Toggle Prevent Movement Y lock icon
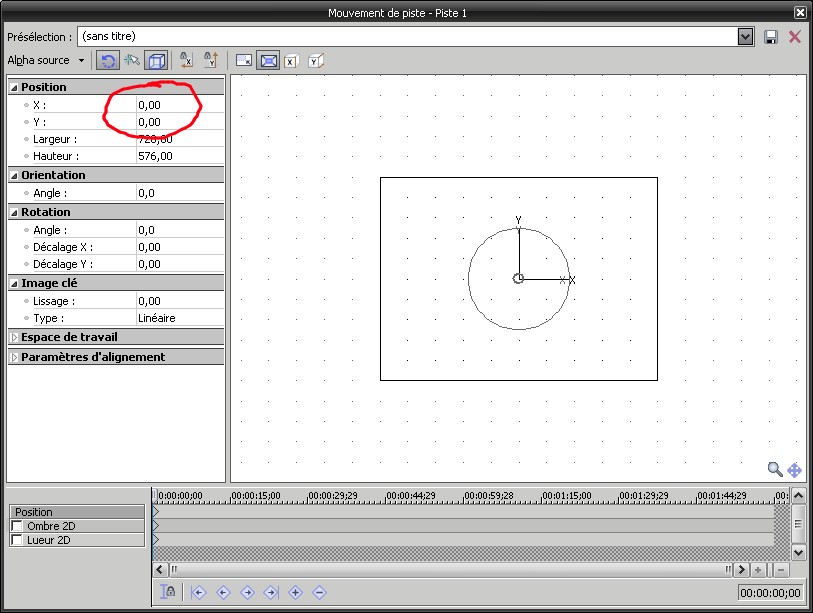 211,61
